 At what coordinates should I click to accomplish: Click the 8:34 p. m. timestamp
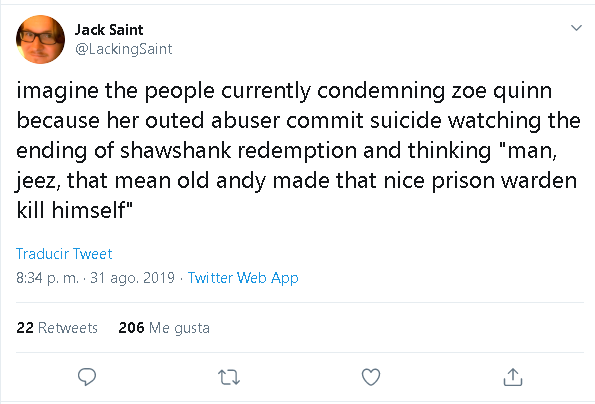(x=47, y=278)
